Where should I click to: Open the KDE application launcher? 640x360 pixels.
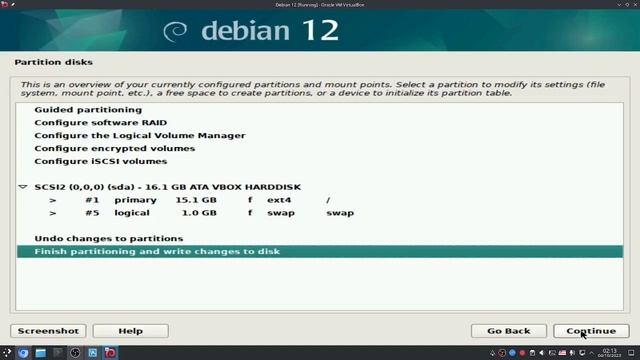coord(7,353)
